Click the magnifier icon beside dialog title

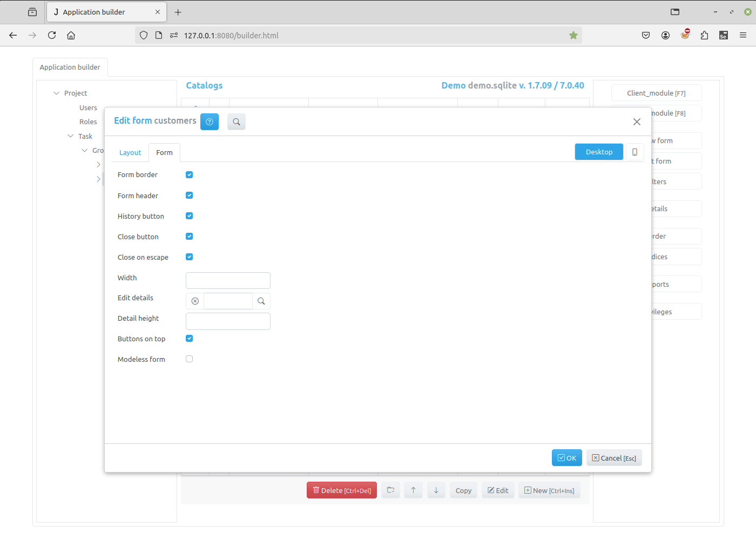click(236, 122)
